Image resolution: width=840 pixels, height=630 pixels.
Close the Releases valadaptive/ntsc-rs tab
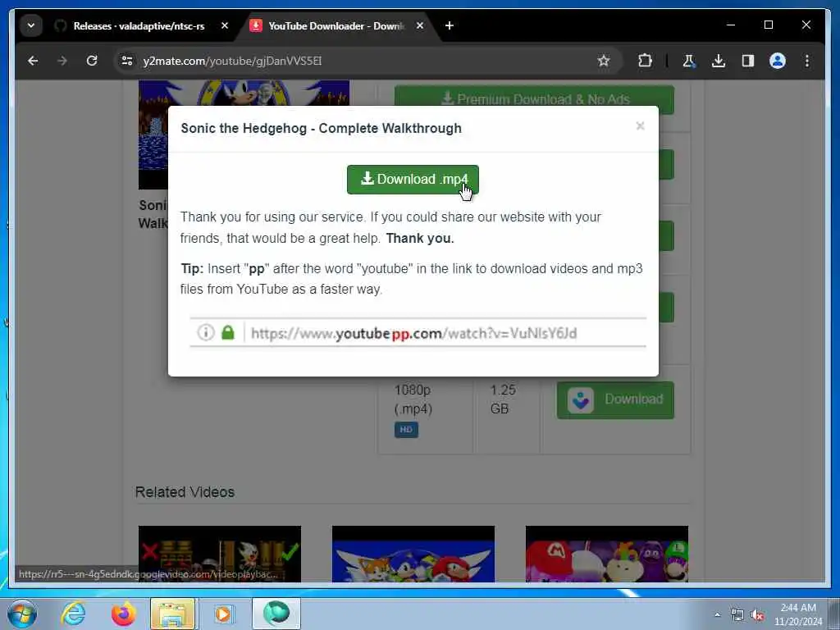click(x=225, y=25)
